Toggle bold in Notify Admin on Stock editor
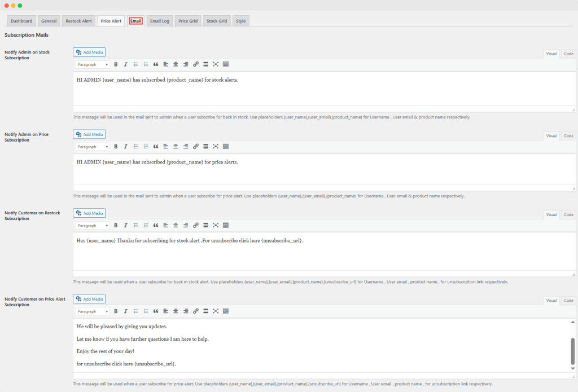The image size is (578, 392). (116, 64)
